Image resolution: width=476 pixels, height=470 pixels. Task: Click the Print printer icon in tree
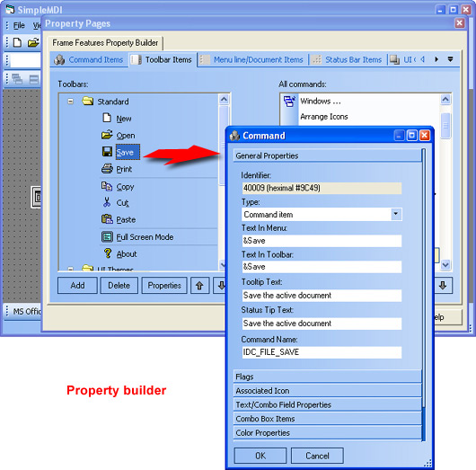point(107,168)
